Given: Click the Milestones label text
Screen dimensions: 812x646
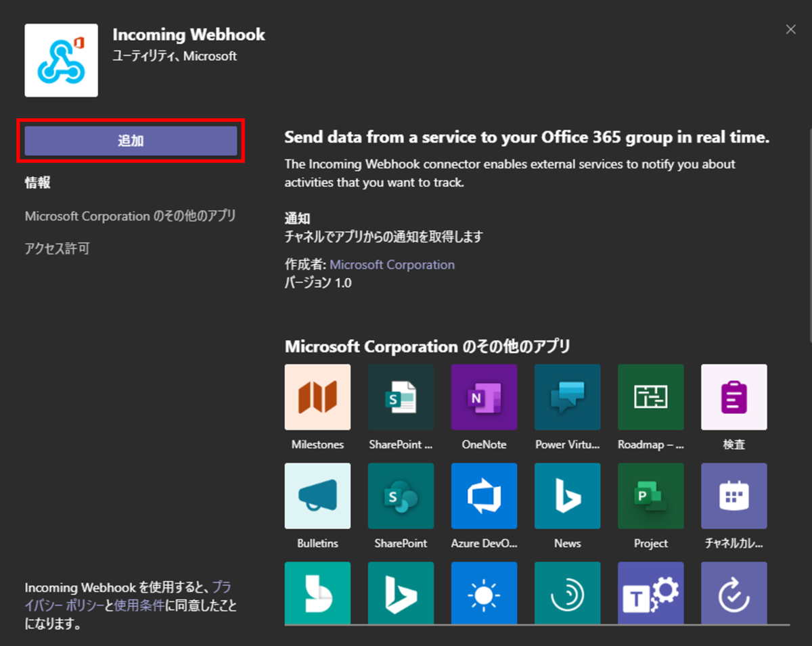Looking at the screenshot, I should [317, 445].
